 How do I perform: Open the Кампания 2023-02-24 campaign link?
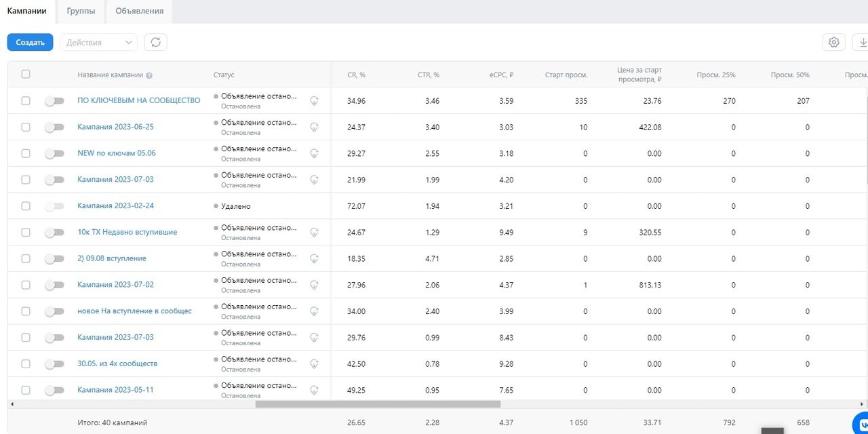pyautogui.click(x=111, y=205)
